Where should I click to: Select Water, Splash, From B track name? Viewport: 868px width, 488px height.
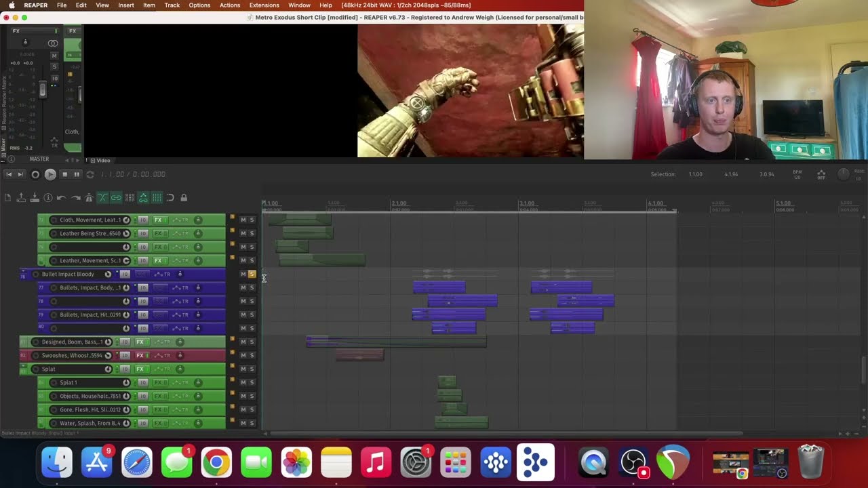pyautogui.click(x=90, y=423)
